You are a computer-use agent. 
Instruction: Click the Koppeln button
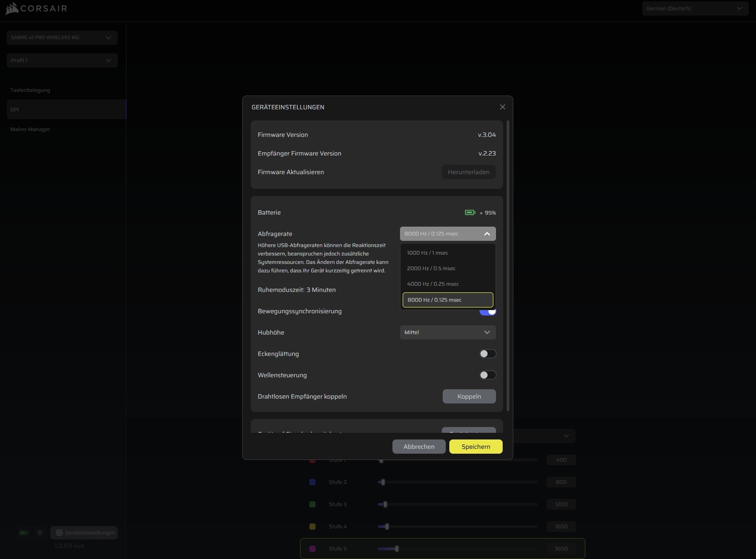(x=469, y=396)
